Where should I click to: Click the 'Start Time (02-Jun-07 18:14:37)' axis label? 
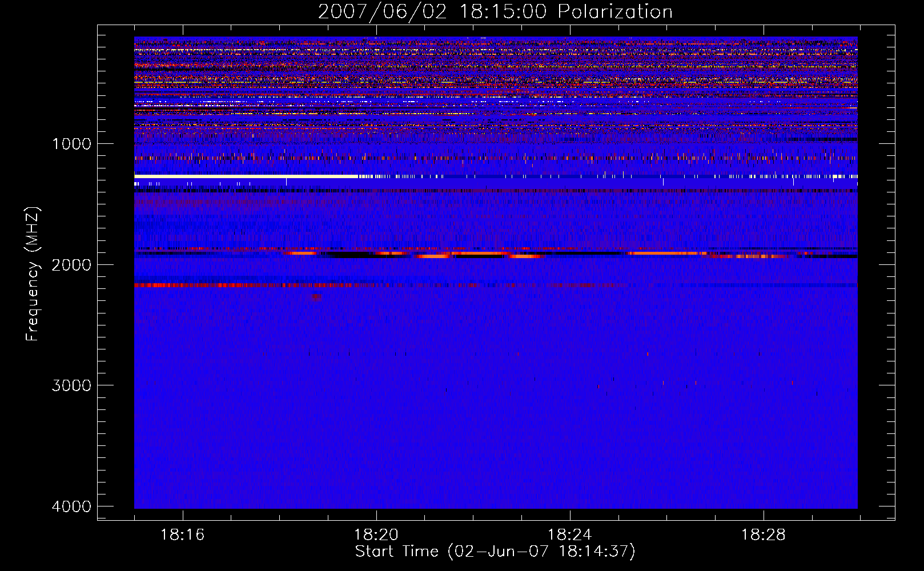tap(495, 552)
